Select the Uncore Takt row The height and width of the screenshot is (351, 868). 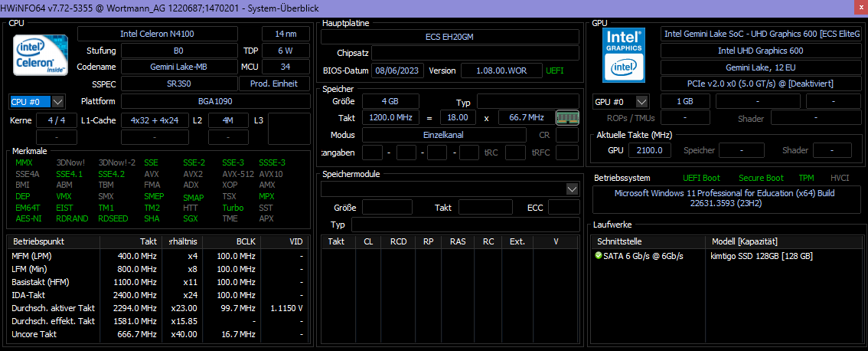pos(157,334)
